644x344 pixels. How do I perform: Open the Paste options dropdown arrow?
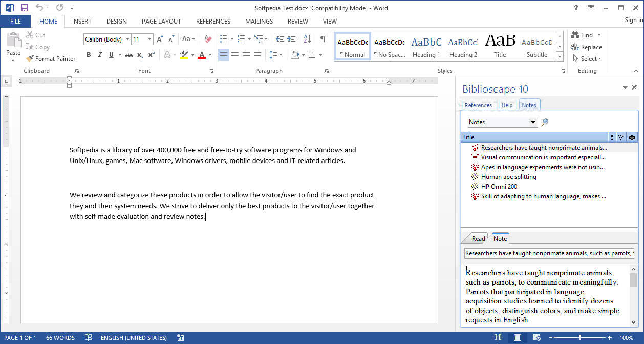13,60
